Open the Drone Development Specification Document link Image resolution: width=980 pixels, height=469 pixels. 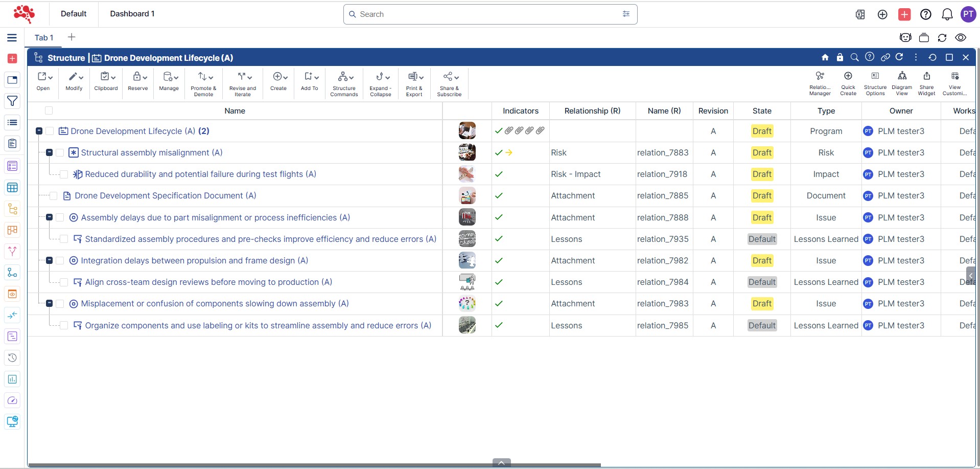tap(165, 195)
